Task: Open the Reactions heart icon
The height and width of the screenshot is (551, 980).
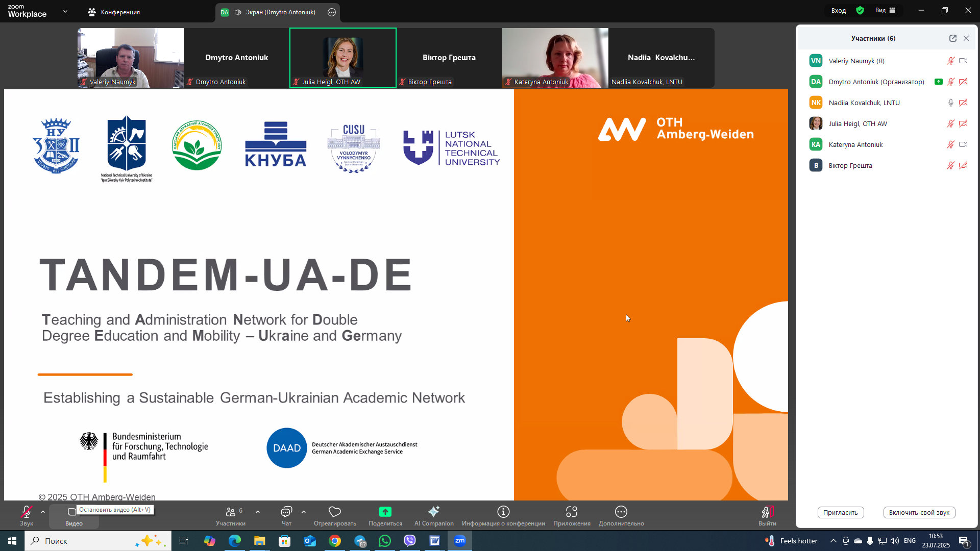Action: tap(335, 512)
